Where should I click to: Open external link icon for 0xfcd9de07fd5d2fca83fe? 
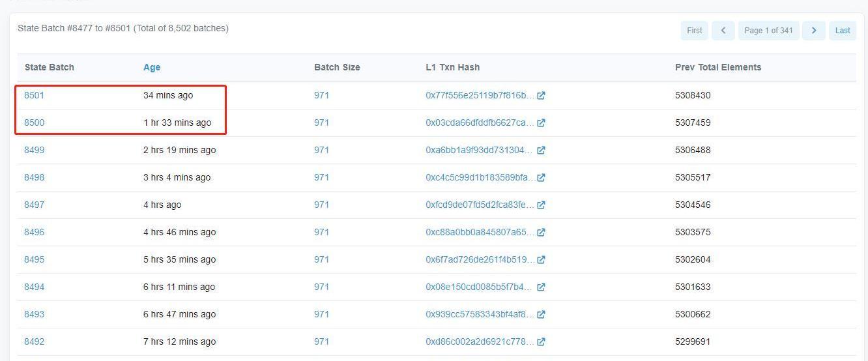[x=541, y=205]
